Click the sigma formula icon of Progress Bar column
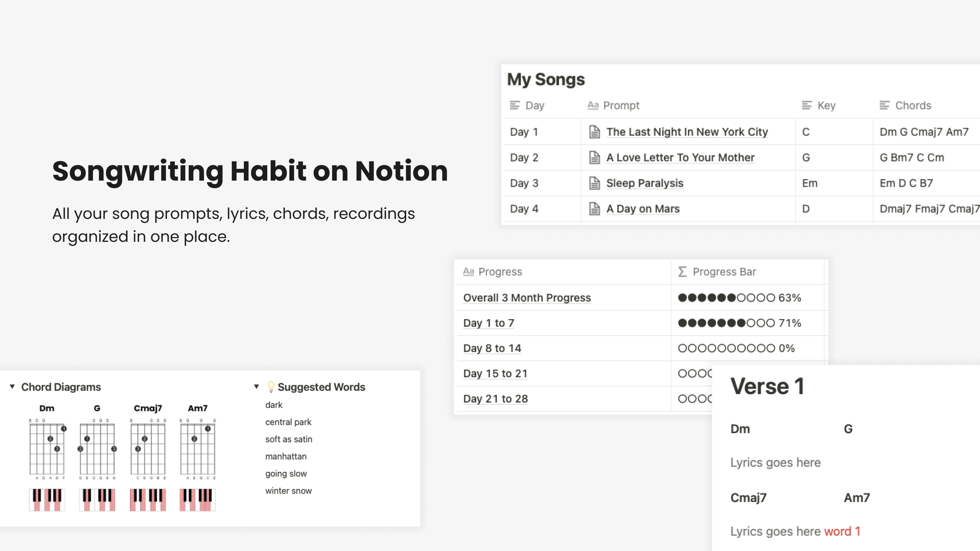Image resolution: width=980 pixels, height=551 pixels. click(682, 272)
